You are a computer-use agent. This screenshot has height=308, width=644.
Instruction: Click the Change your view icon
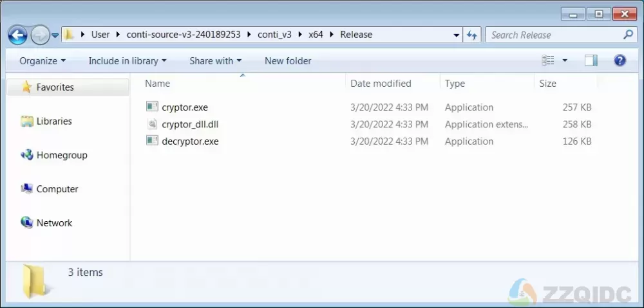click(x=548, y=60)
